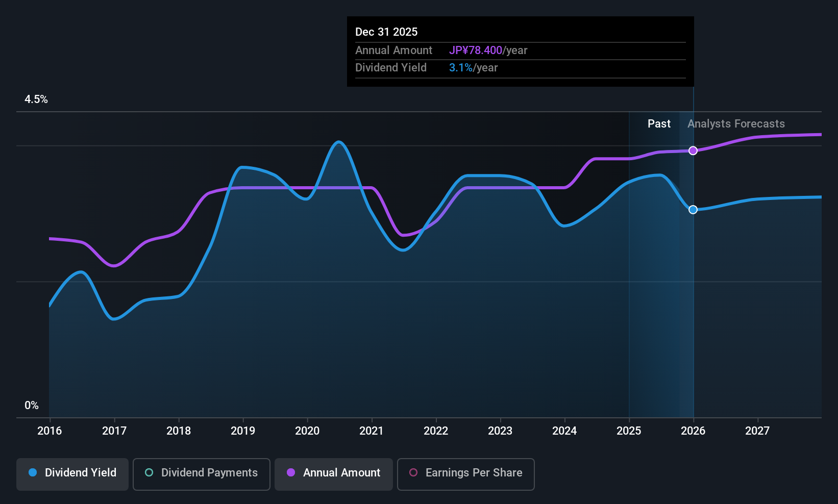Click the 2020 x-axis label
Viewport: 838px width, 504px height.
(x=307, y=431)
